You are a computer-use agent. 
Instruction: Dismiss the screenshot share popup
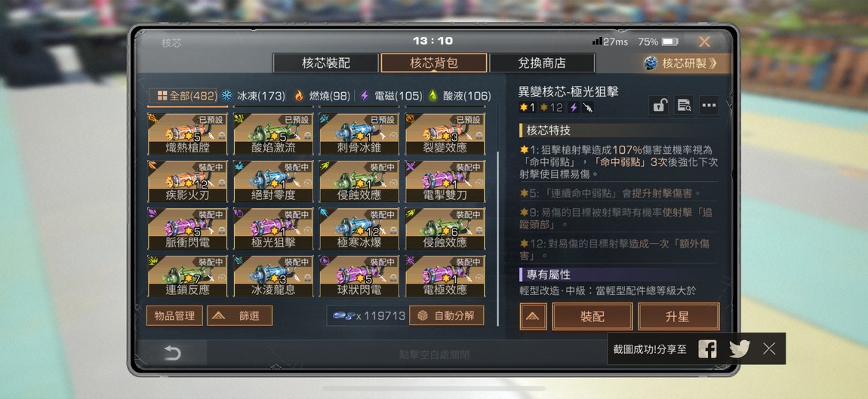coord(769,348)
